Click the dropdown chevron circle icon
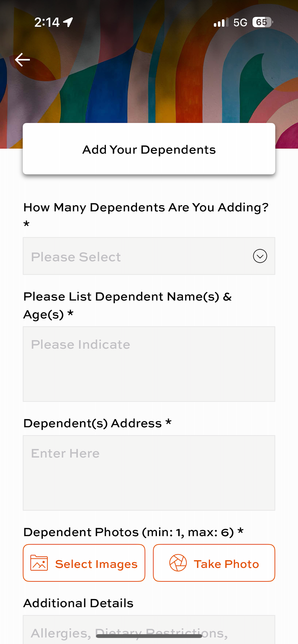This screenshot has width=298, height=644. (x=260, y=256)
